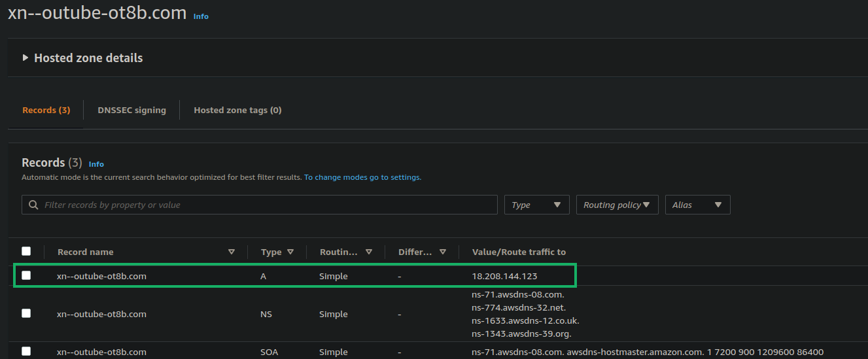This screenshot has width=868, height=359.
Task: Select the Records (3) tab
Action: pos(46,110)
